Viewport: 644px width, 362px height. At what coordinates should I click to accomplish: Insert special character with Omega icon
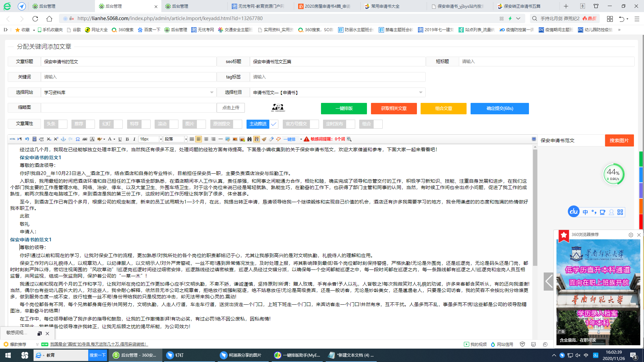[x=77, y=139]
